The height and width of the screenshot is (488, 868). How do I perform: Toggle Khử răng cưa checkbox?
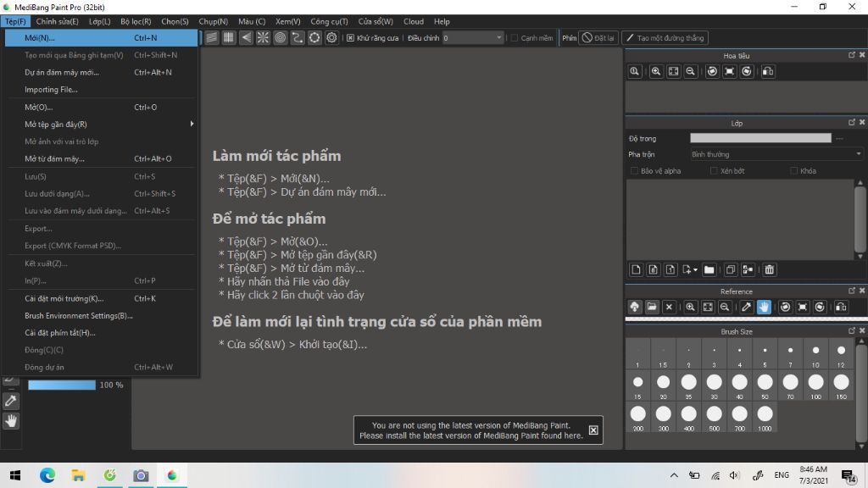[350, 37]
